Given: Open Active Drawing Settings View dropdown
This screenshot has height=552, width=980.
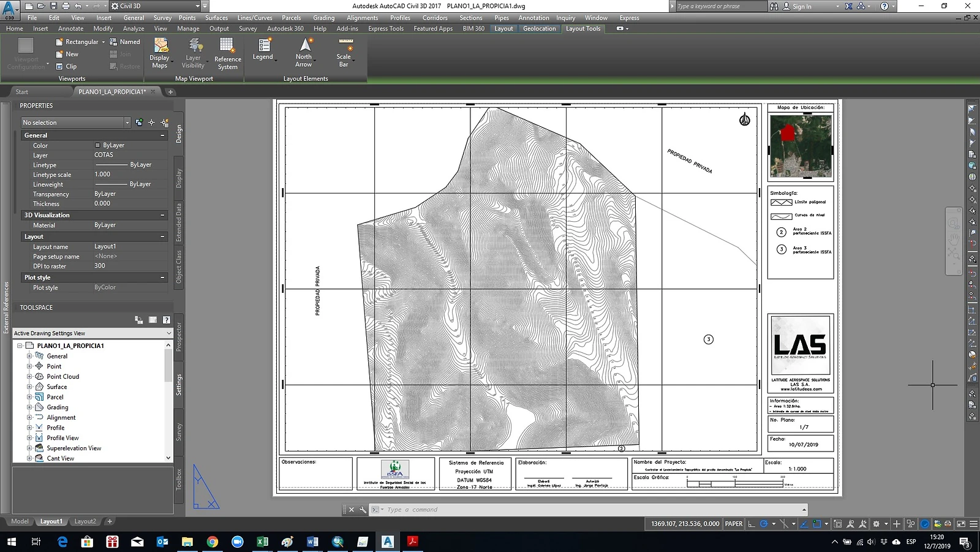Looking at the screenshot, I should (93, 333).
